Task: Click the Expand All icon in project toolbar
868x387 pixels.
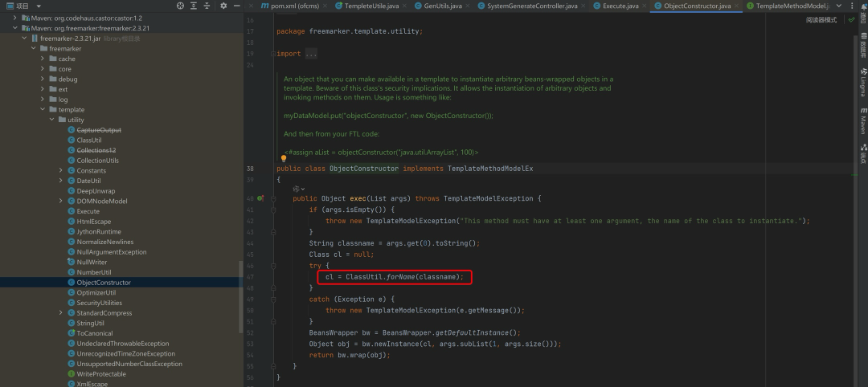Action: pos(194,6)
